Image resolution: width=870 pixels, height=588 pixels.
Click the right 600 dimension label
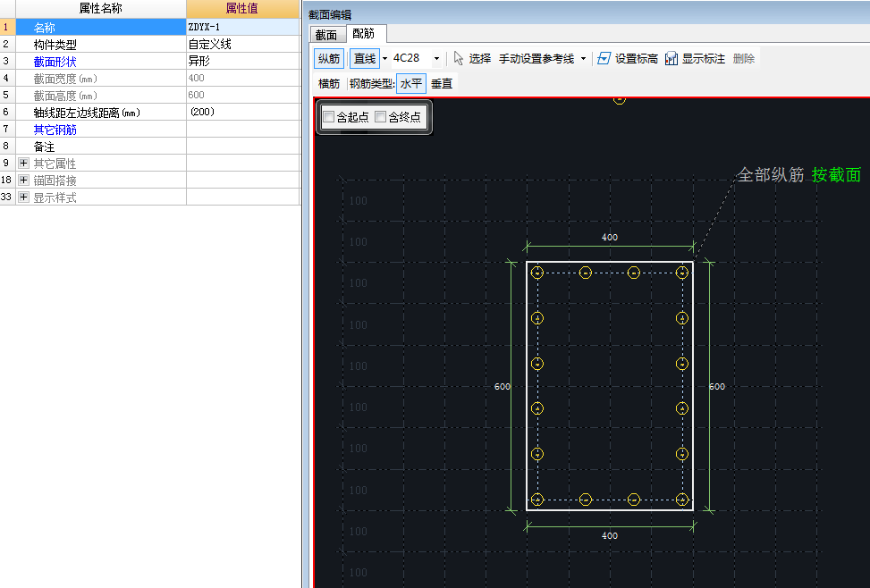click(x=717, y=387)
